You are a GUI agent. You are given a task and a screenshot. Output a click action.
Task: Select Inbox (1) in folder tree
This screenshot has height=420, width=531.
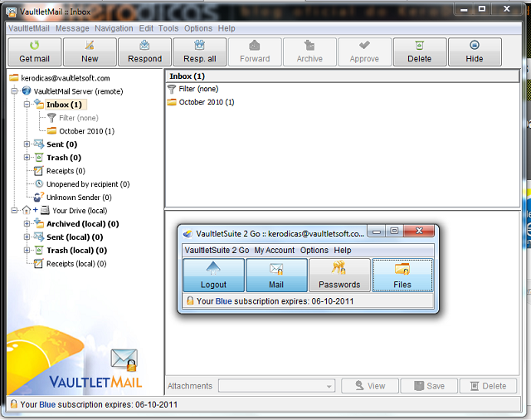click(65, 105)
